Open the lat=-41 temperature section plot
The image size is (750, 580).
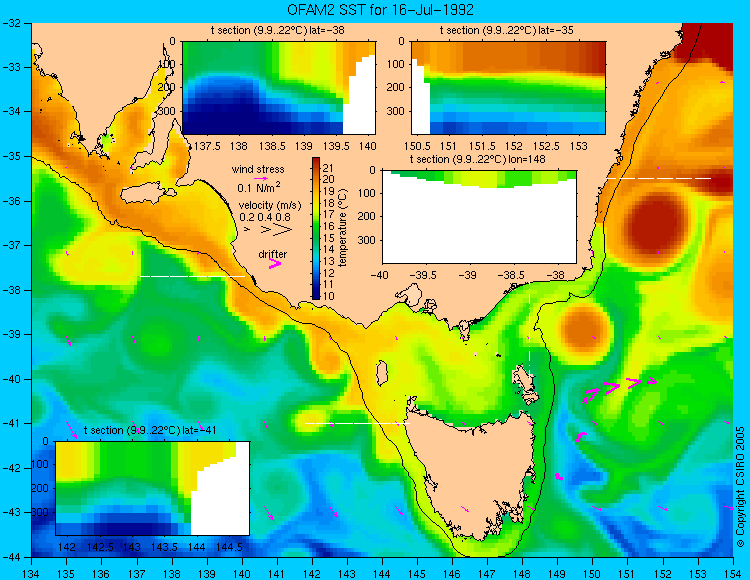tap(153, 488)
